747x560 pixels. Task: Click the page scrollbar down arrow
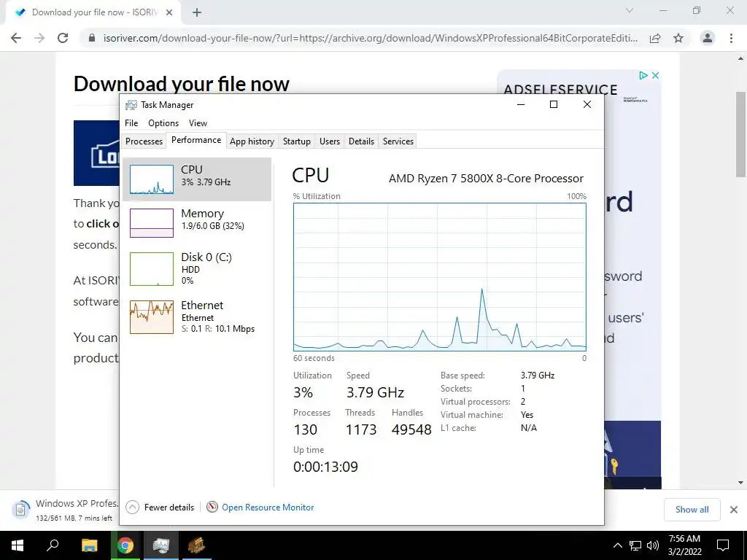(741, 483)
